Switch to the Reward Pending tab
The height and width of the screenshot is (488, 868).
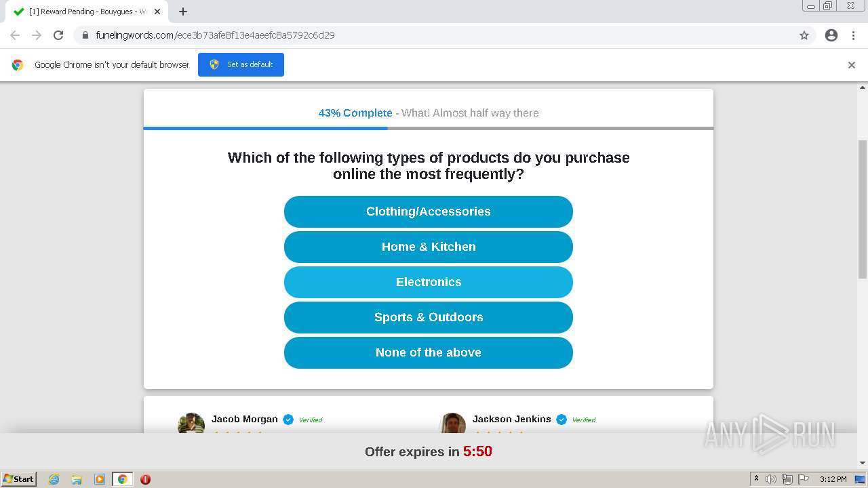tap(85, 12)
